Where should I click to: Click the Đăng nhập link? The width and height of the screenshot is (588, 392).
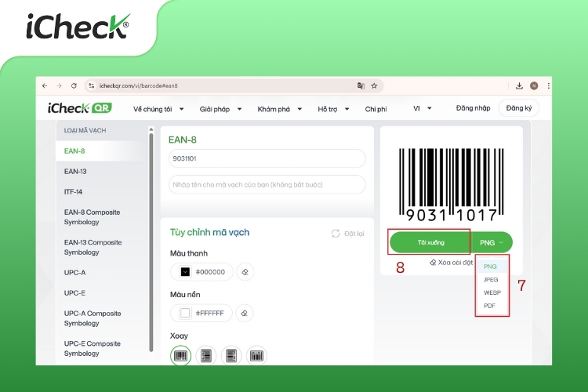473,108
